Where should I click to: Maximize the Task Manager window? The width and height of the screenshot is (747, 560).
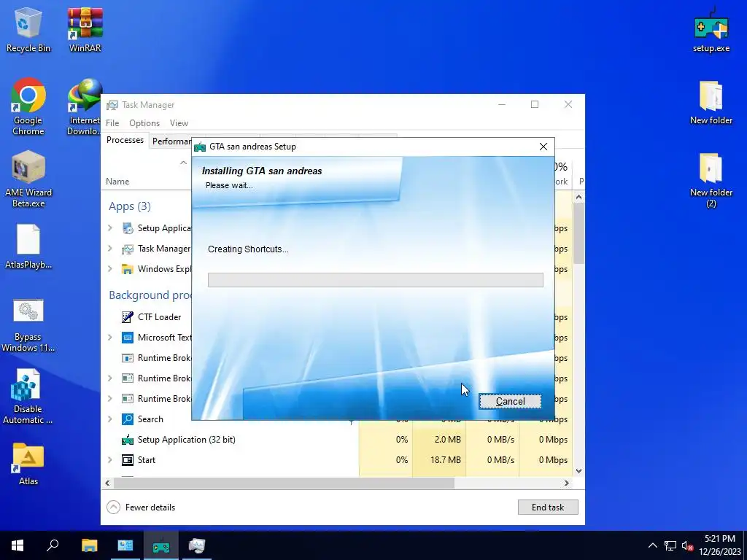535,104
